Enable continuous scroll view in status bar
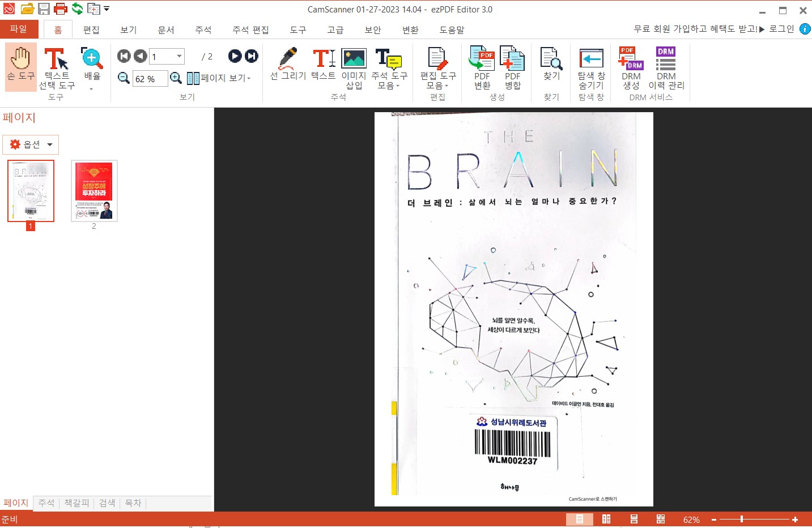 634,519
